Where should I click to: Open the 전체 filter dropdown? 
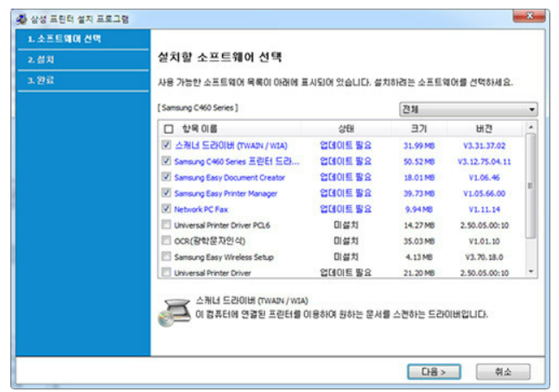pos(468,109)
